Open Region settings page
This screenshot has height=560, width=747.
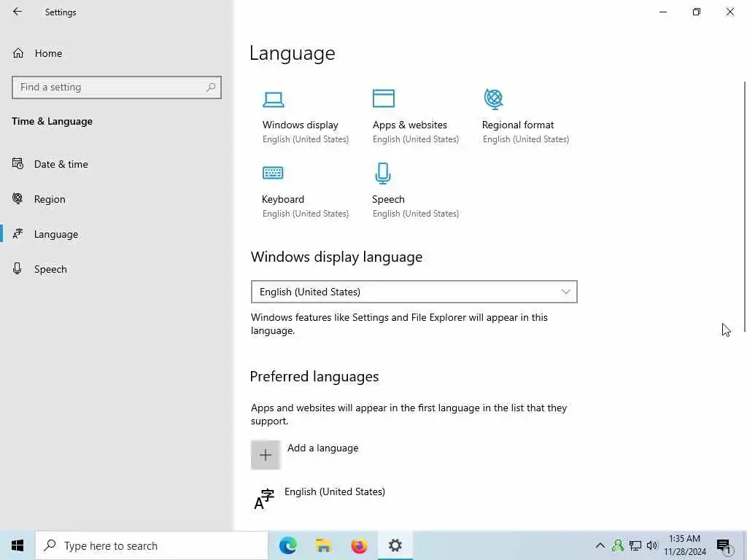(50, 200)
